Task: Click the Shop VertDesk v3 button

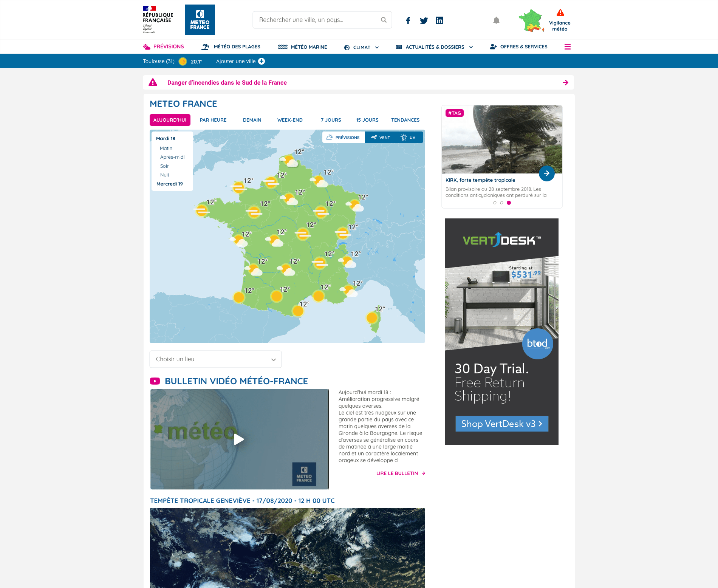Action: pos(501,424)
